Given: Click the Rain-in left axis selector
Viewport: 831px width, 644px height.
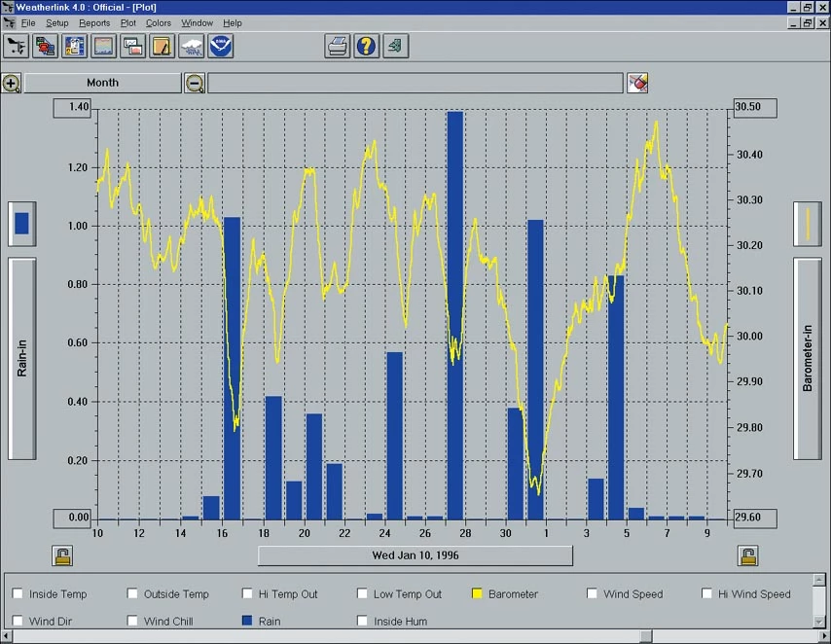Looking at the screenshot, I should [x=22, y=358].
